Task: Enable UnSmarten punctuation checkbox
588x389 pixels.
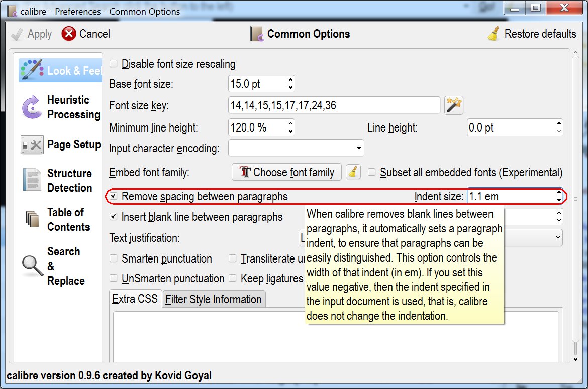Action: click(x=113, y=278)
